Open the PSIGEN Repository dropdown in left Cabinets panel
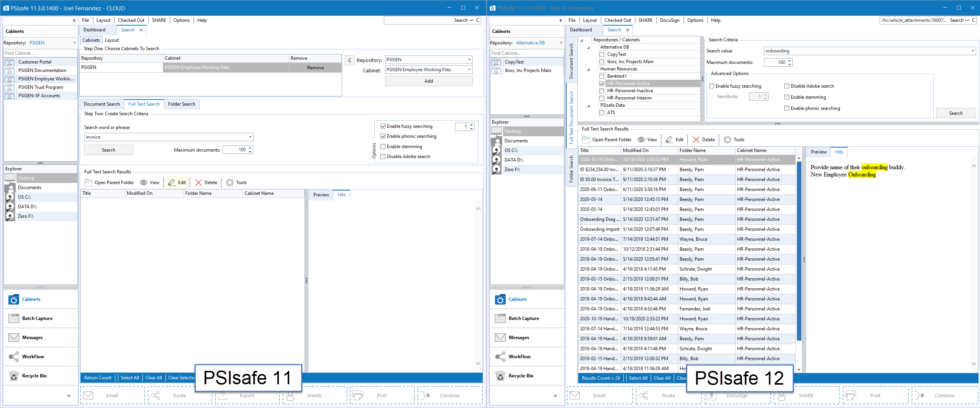 (x=75, y=43)
